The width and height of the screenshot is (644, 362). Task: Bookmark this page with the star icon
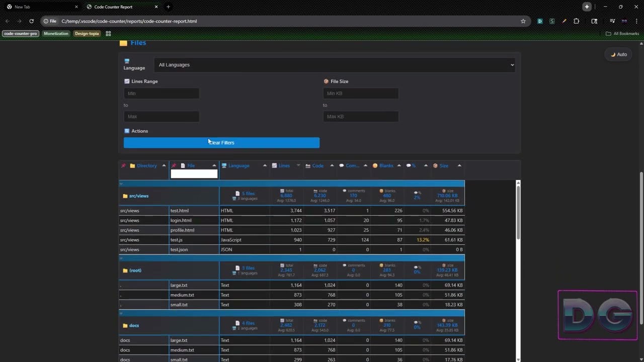pyautogui.click(x=523, y=21)
